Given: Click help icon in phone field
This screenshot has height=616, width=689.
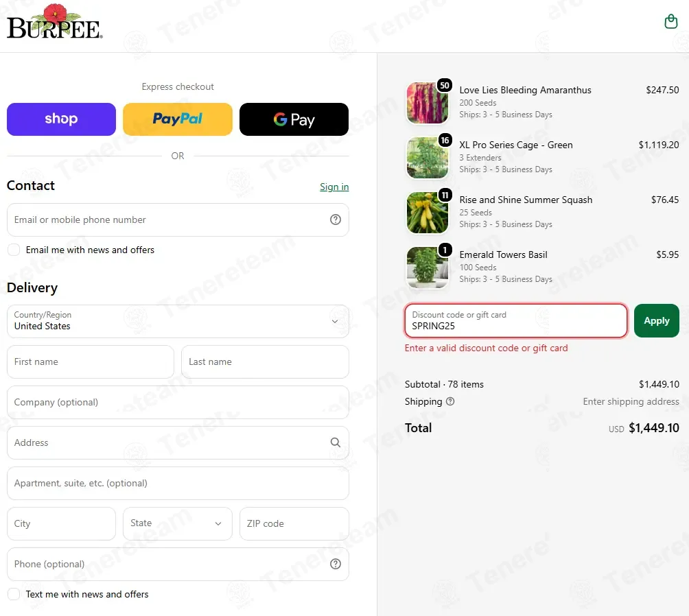Looking at the screenshot, I should (x=336, y=564).
